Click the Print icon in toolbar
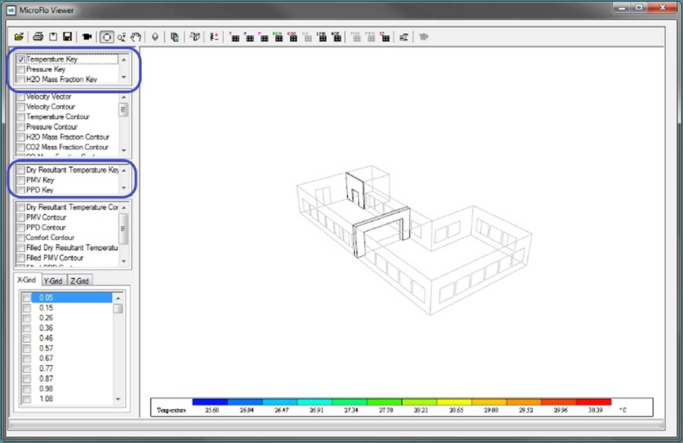The width and height of the screenshot is (683, 443). (x=37, y=37)
